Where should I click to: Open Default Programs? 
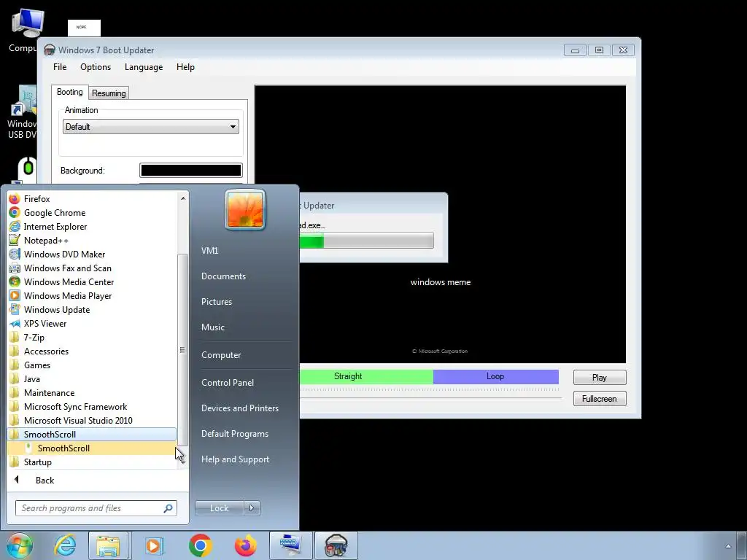pyautogui.click(x=234, y=434)
